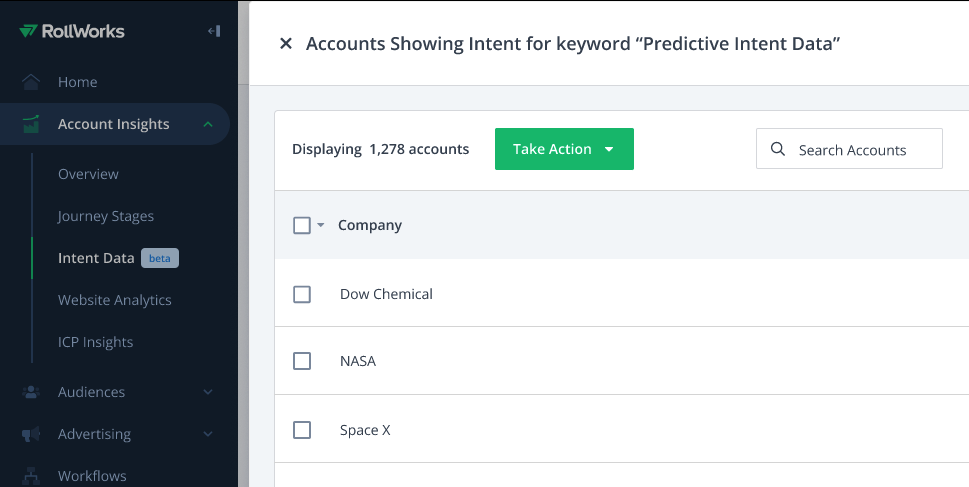Toggle the select-all Company header checkbox
The height and width of the screenshot is (487, 969).
(x=302, y=226)
